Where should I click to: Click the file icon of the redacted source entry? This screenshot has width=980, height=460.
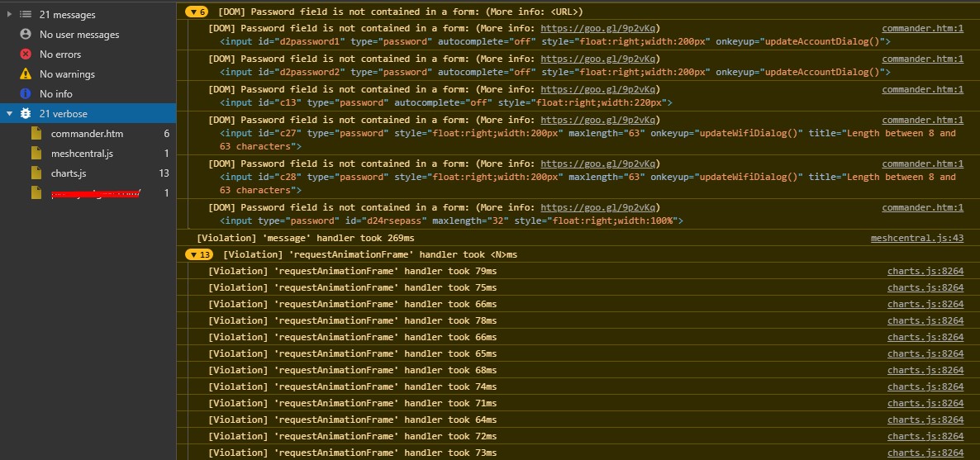pos(37,193)
